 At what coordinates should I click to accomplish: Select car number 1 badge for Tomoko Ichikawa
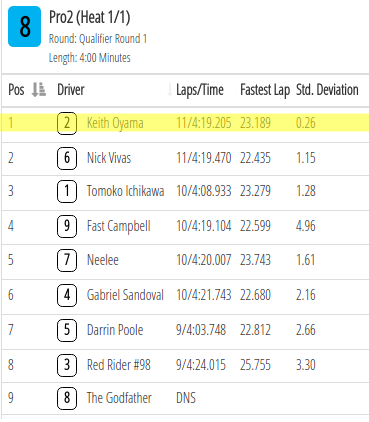(x=67, y=191)
